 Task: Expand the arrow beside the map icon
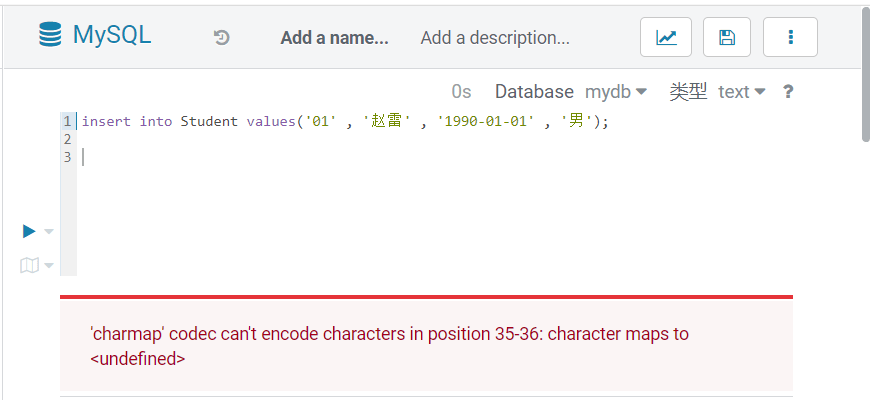coord(49,266)
